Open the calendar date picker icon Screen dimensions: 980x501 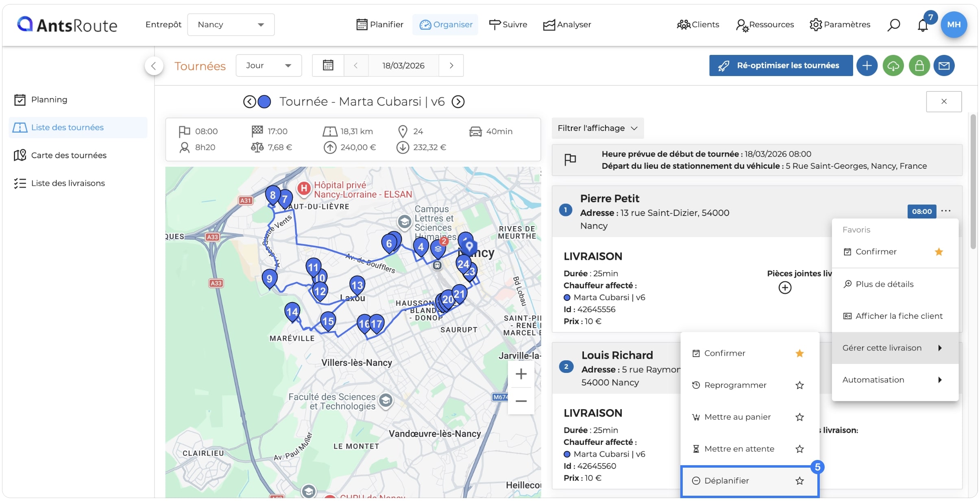328,65
